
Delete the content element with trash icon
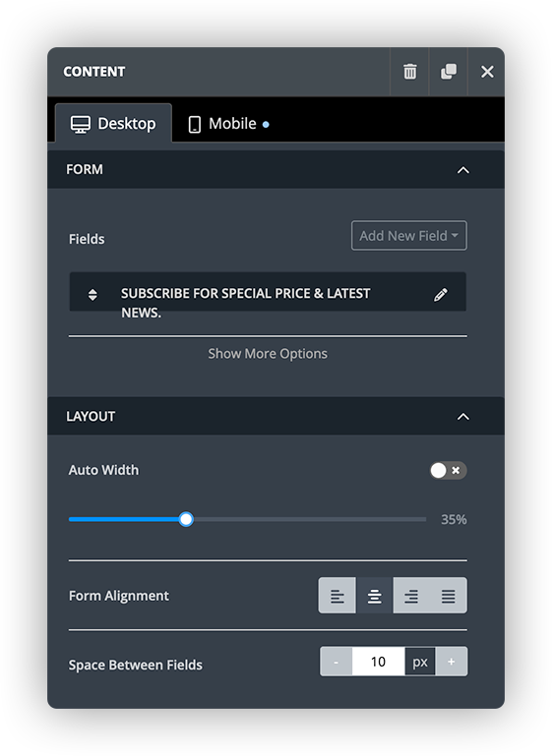point(409,72)
